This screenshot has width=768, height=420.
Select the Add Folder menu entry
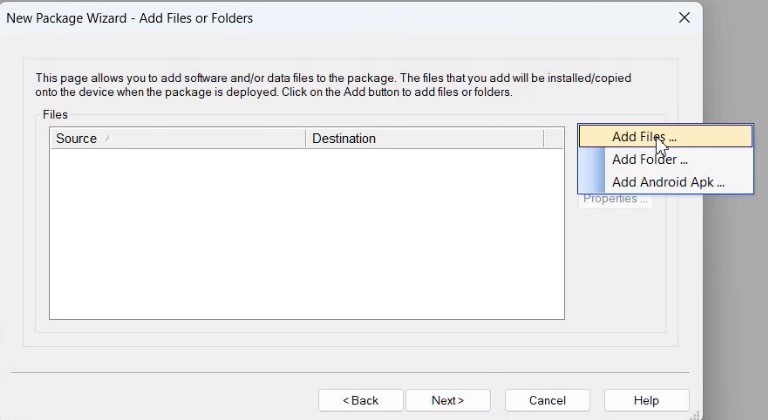649,159
